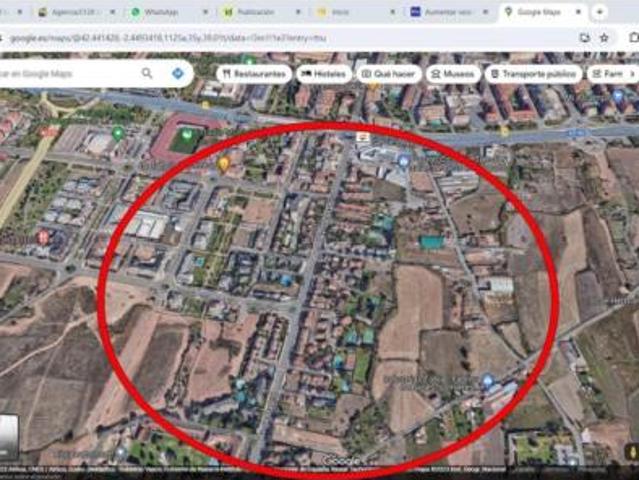Image resolution: width=639 pixels, height=480 pixels.
Task: Select the Museos category chip
Action: click(453, 74)
